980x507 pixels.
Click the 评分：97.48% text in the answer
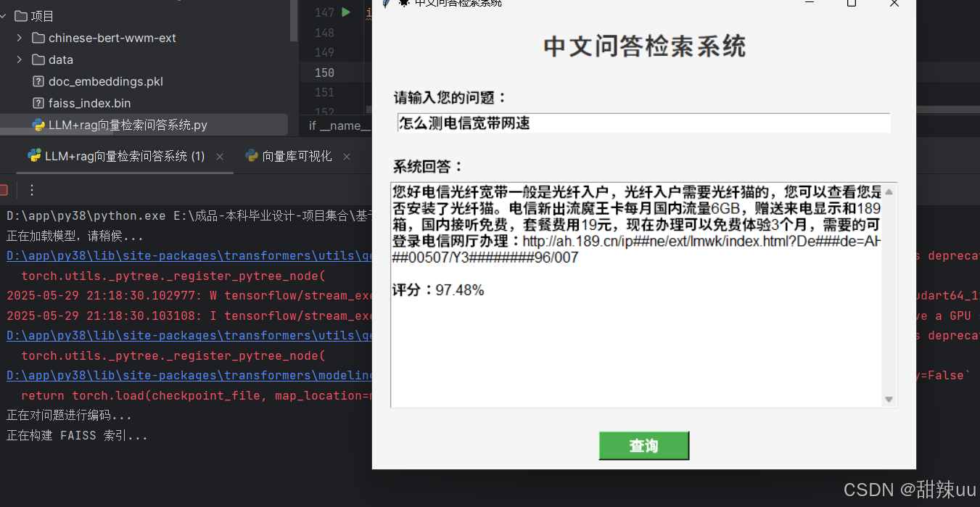(x=438, y=290)
